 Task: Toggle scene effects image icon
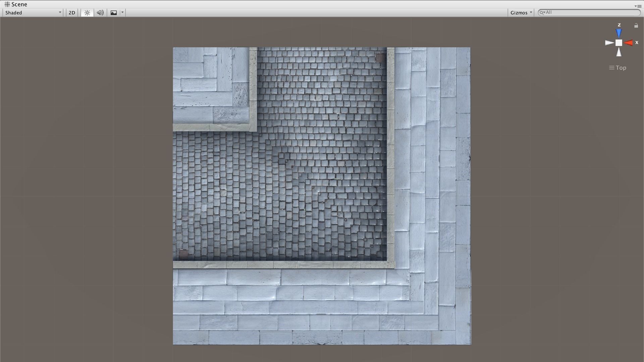(114, 13)
